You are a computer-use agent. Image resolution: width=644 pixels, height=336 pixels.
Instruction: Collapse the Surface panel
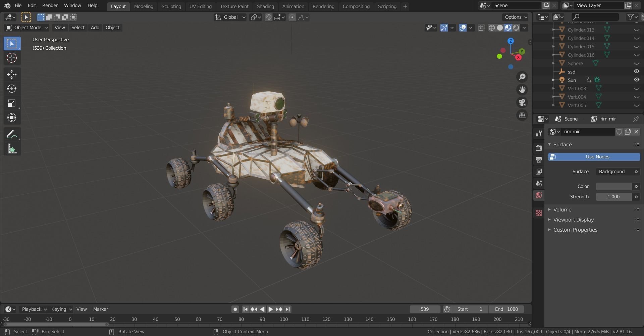coord(562,144)
